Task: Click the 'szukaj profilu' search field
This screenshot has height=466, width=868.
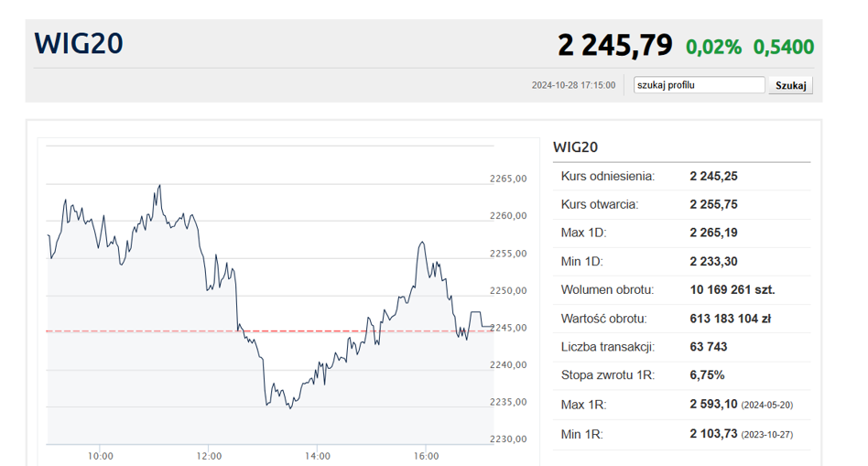Action: (699, 85)
